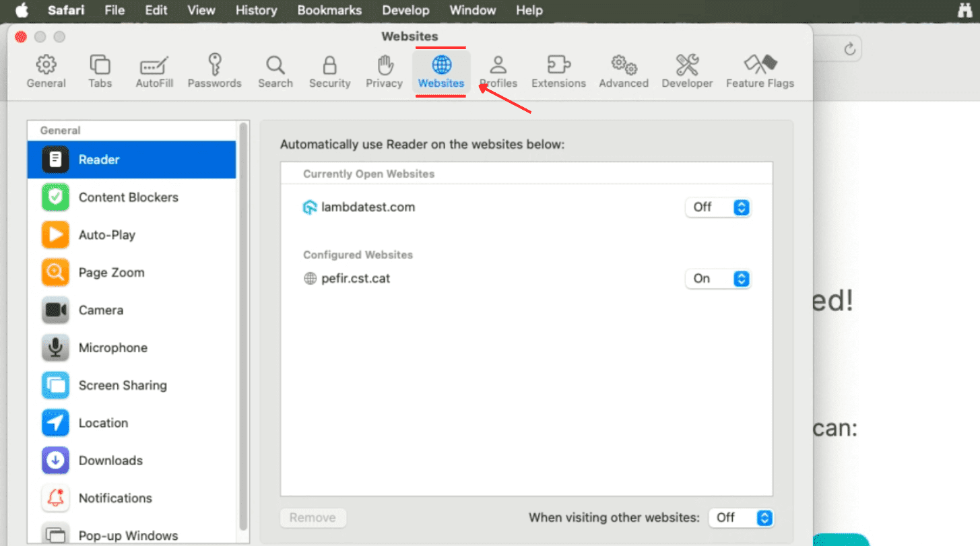Select the Websites globe pane
The height and width of the screenshot is (546, 980).
pyautogui.click(x=441, y=72)
